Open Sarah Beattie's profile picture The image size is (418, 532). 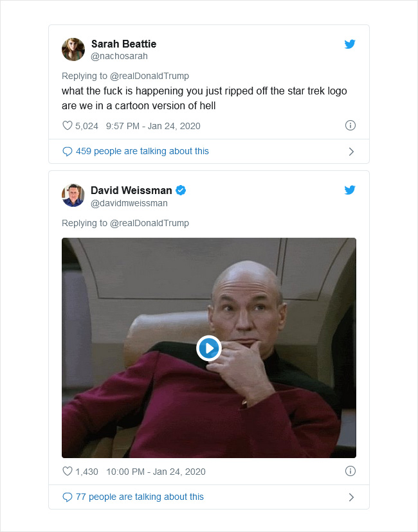73,49
